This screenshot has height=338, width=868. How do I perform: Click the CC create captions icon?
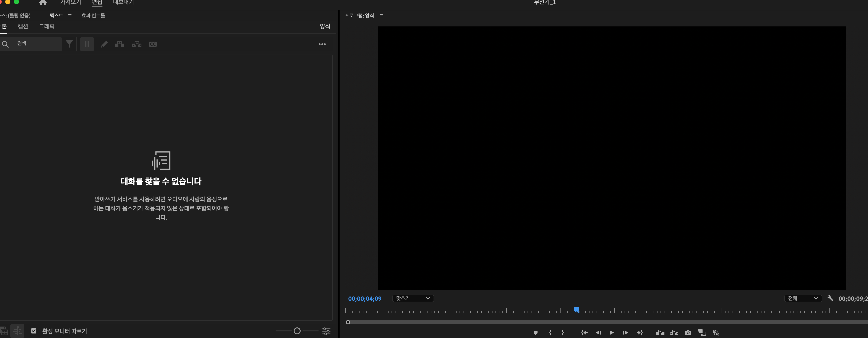(153, 44)
